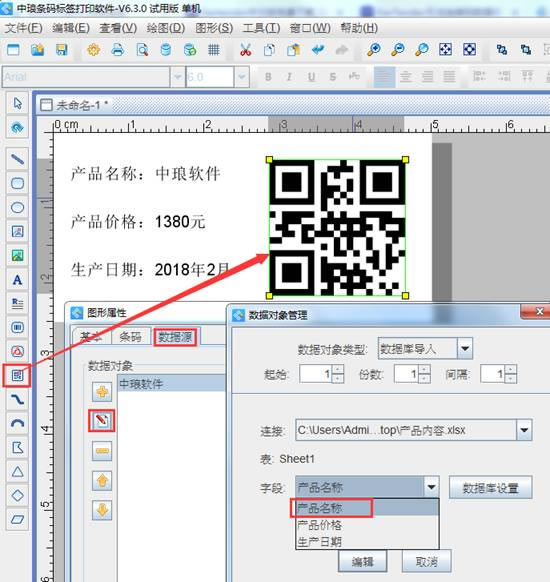Image resolution: width=550 pixels, height=582 pixels.
Task: Open the 工具(T) menu
Action: 261,28
